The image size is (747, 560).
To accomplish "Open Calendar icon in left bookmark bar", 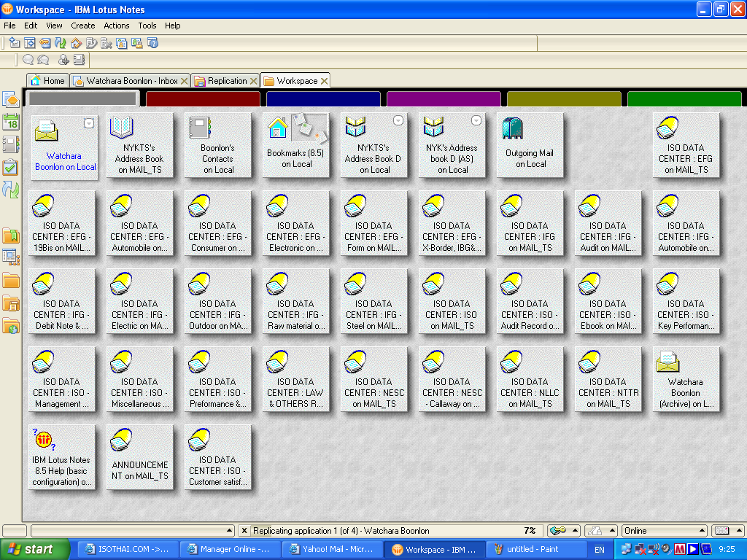I will point(10,122).
